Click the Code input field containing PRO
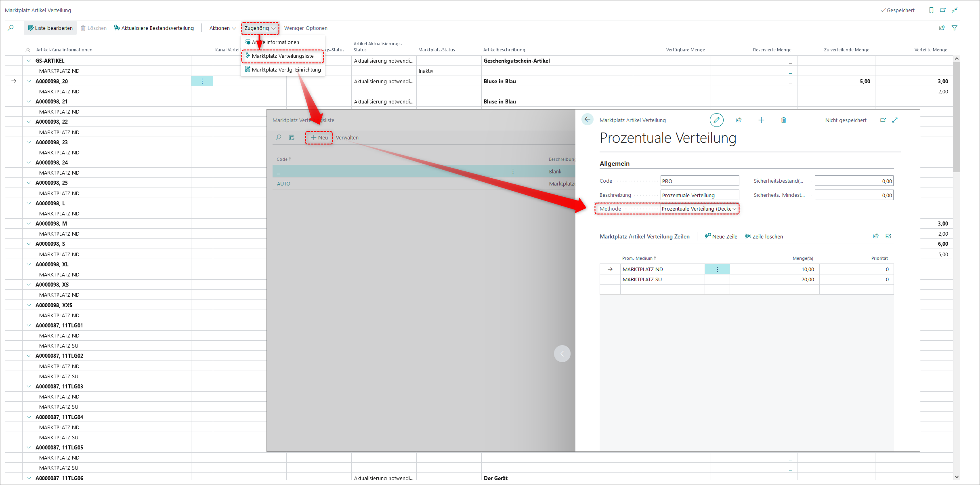Image resolution: width=980 pixels, height=485 pixels. pyautogui.click(x=700, y=181)
